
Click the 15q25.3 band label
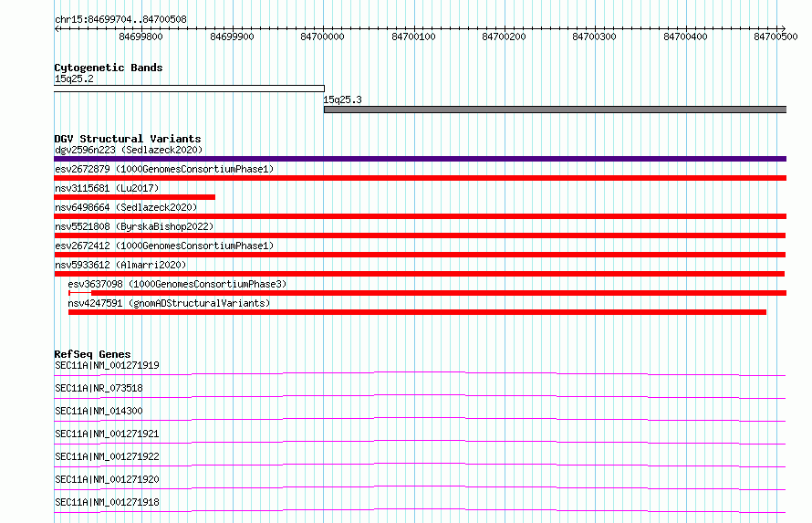click(342, 99)
